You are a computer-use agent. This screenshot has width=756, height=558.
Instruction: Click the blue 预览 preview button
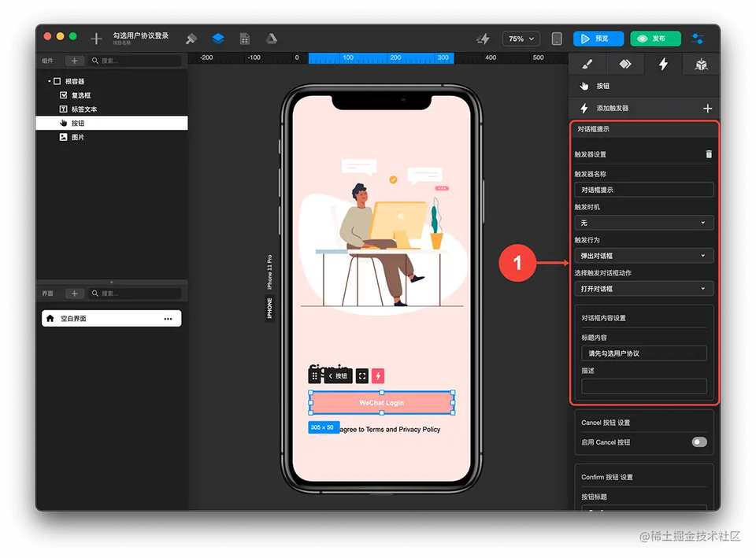pyautogui.click(x=598, y=39)
